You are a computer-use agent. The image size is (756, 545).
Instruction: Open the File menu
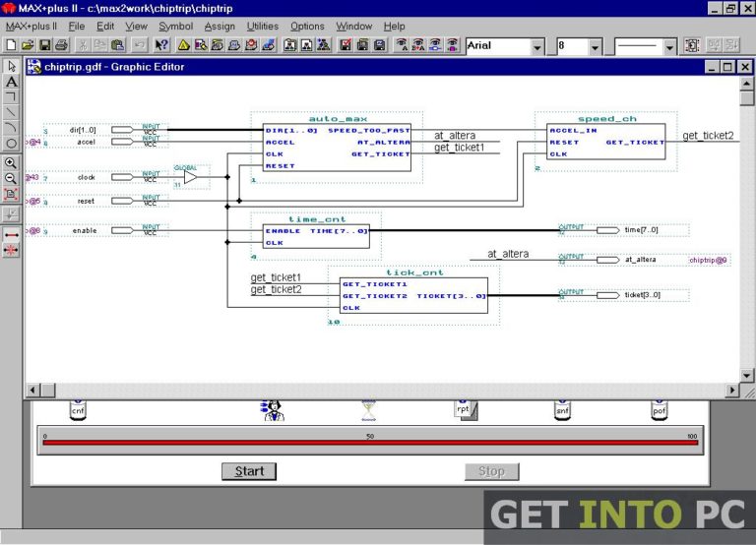tap(76, 26)
